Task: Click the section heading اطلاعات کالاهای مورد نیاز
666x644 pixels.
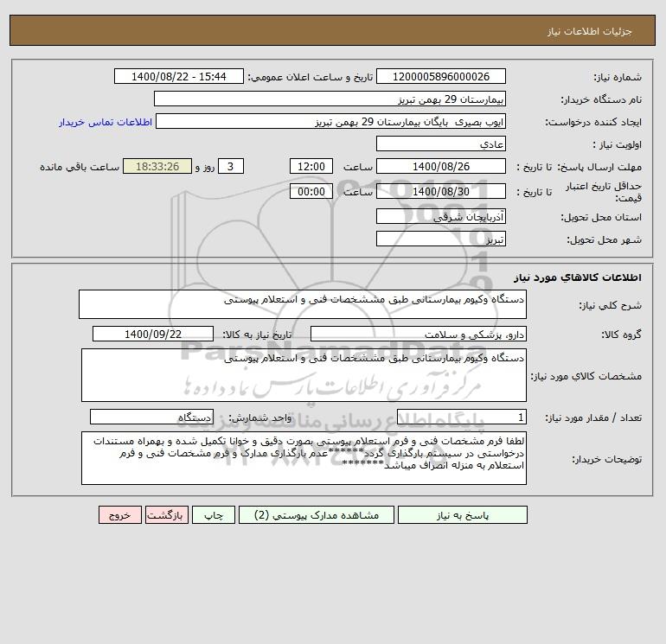Action: click(x=578, y=277)
